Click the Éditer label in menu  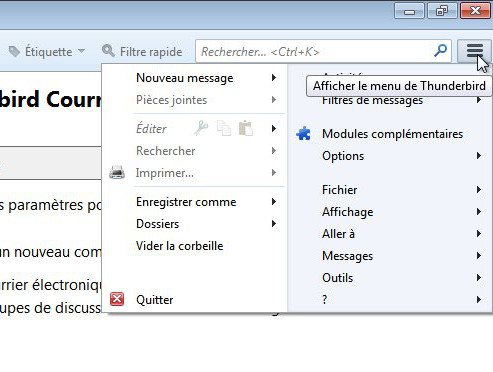coord(151,128)
